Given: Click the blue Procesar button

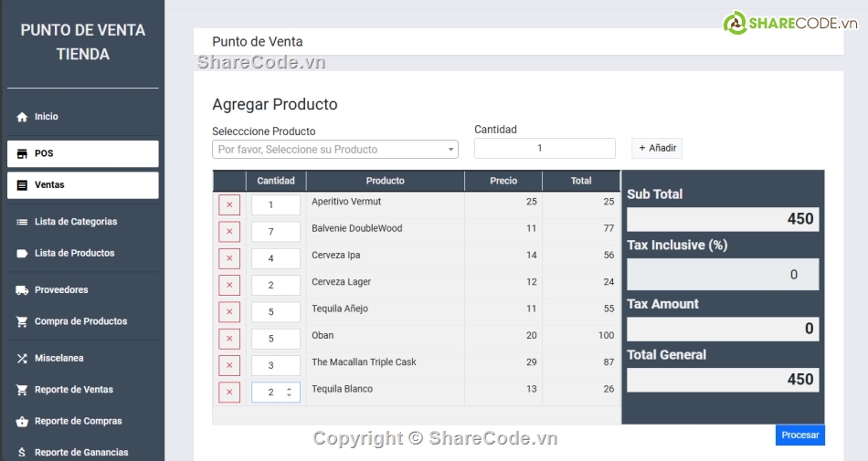Looking at the screenshot, I should (x=799, y=435).
